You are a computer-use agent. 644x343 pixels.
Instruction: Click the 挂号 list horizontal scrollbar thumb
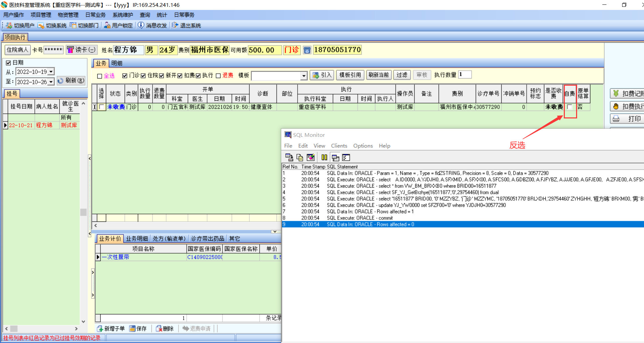point(14,329)
